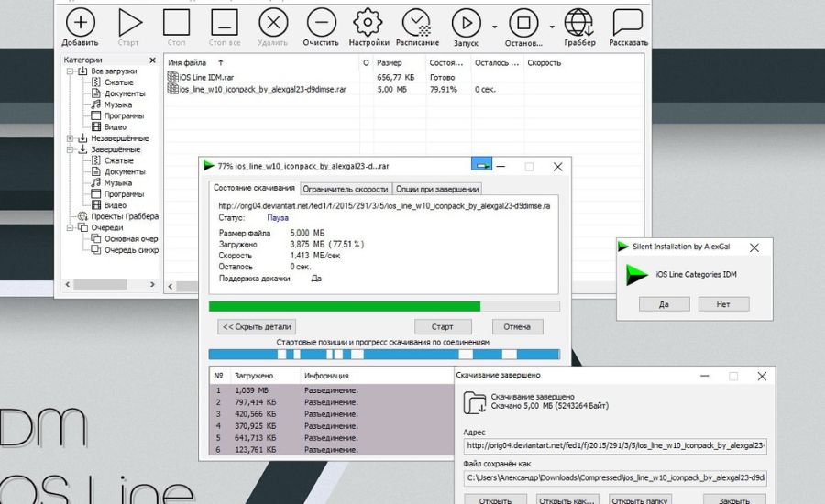
Task: Click Да in Silent Installation dialog
Action: (664, 304)
